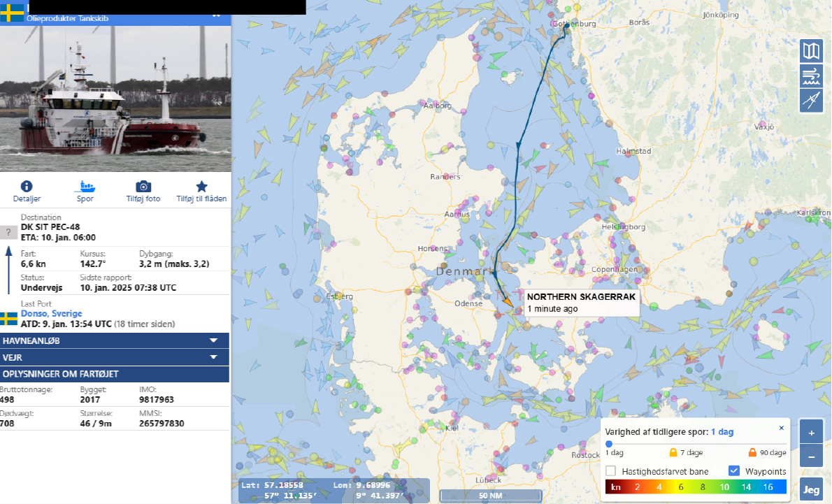Open vessel details with the Detaljer icon

tap(27, 187)
